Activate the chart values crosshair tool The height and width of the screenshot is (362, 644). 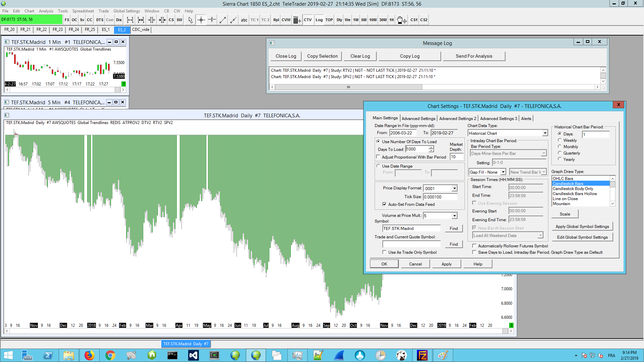coord(201,20)
